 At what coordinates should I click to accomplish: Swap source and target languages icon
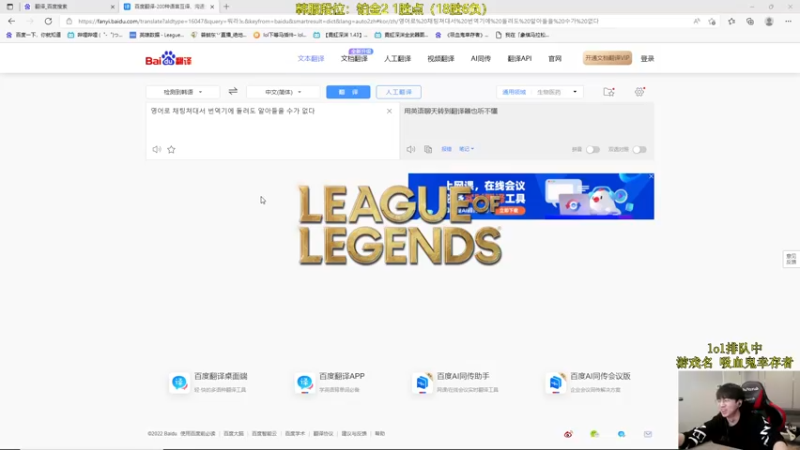pyautogui.click(x=233, y=91)
